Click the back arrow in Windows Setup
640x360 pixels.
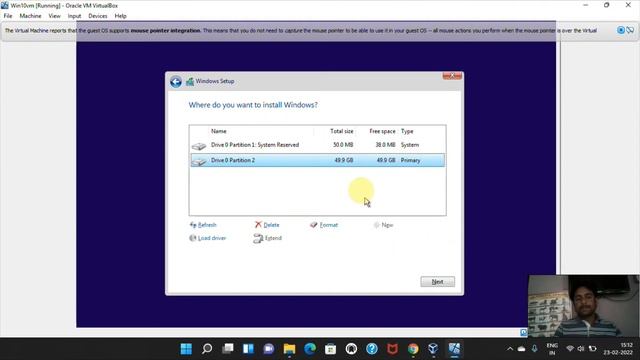[176, 82]
